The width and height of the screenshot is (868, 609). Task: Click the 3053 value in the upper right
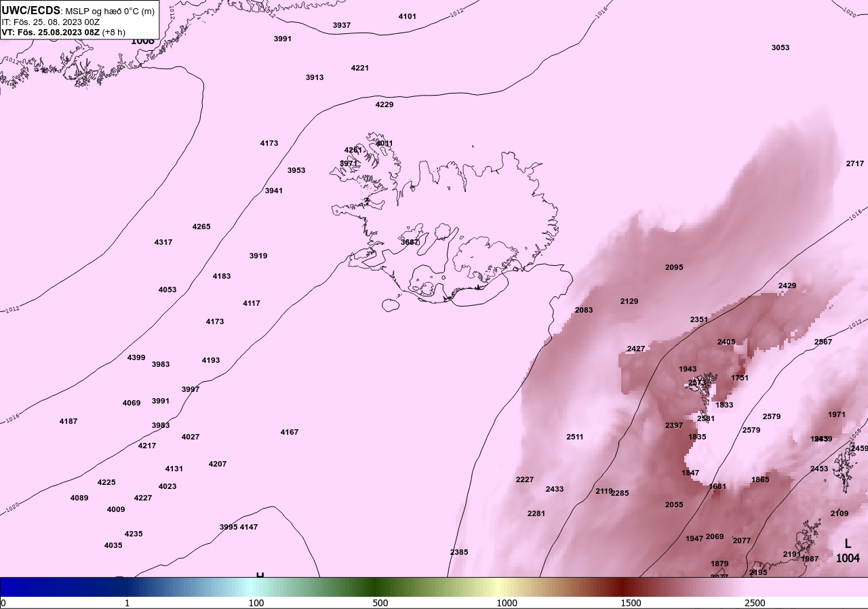(x=781, y=47)
